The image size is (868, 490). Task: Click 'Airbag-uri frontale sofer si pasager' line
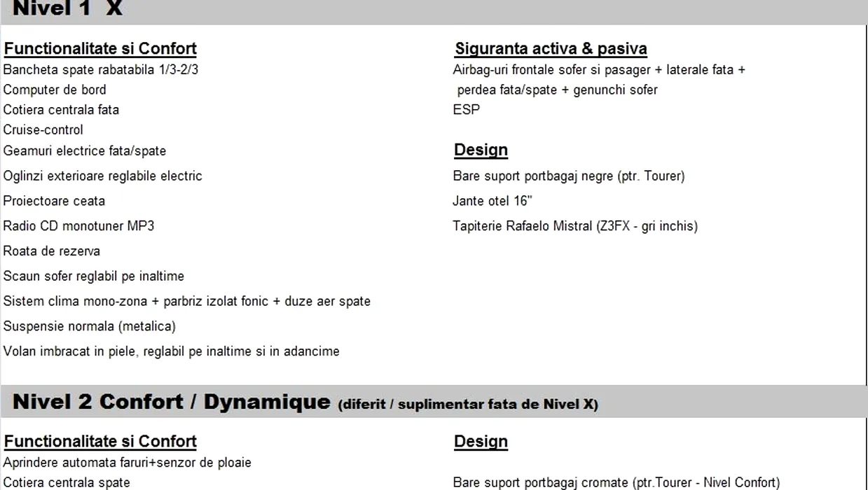pos(599,70)
